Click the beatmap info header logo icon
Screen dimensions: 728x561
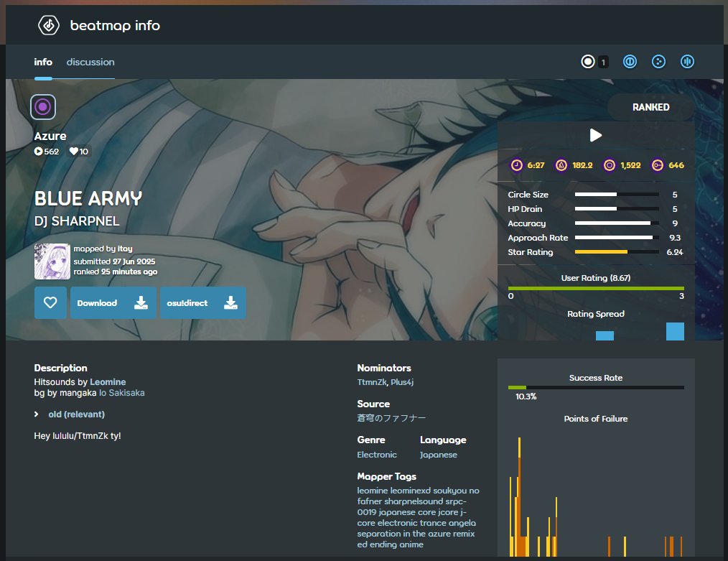coord(49,25)
